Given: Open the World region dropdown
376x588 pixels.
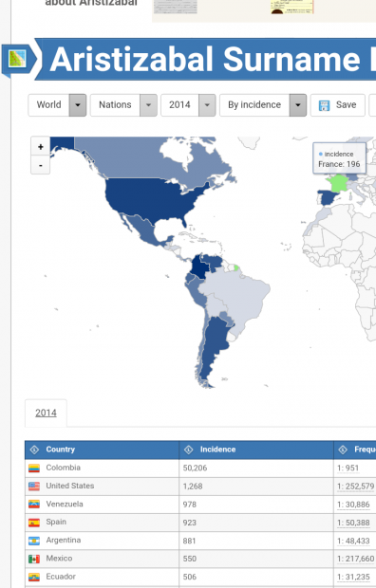Looking at the screenshot, I should click(57, 105).
